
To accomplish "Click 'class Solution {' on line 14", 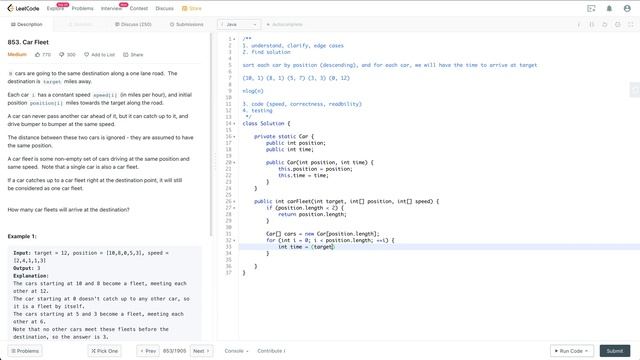I will tap(266, 123).
